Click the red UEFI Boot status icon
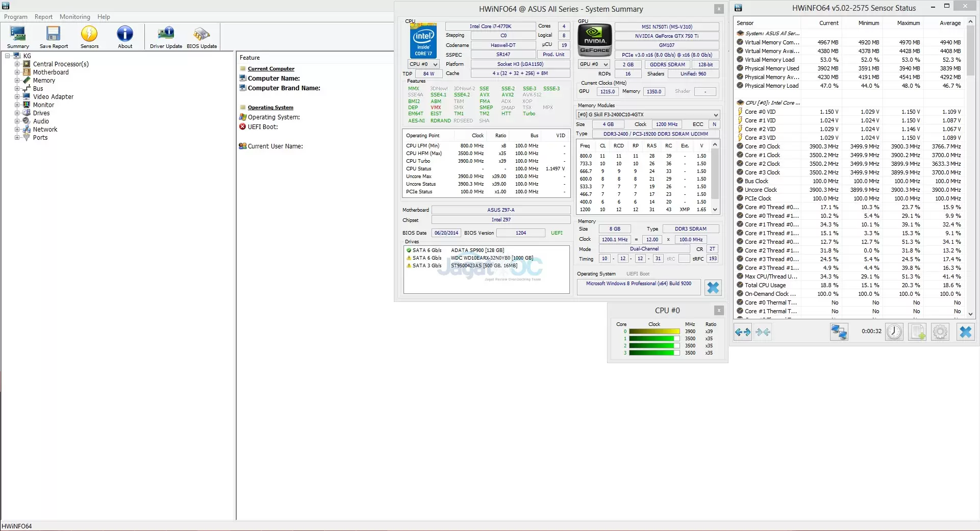Screen dimensions: 980x531 [243, 127]
